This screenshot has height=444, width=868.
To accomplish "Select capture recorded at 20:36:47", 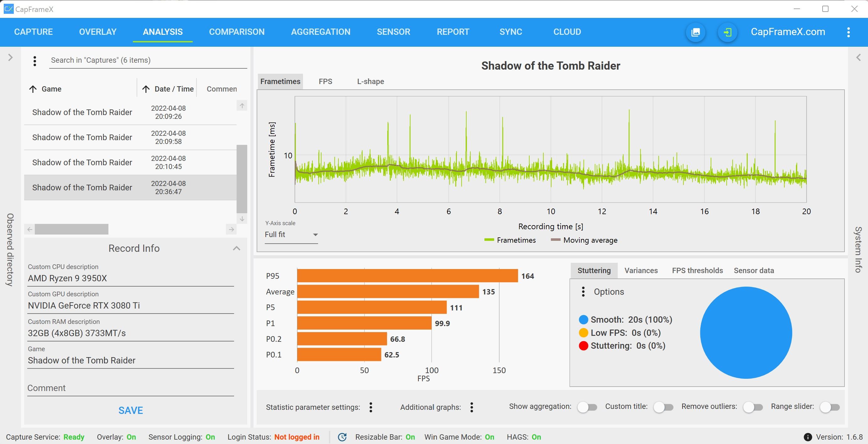I will click(x=130, y=188).
